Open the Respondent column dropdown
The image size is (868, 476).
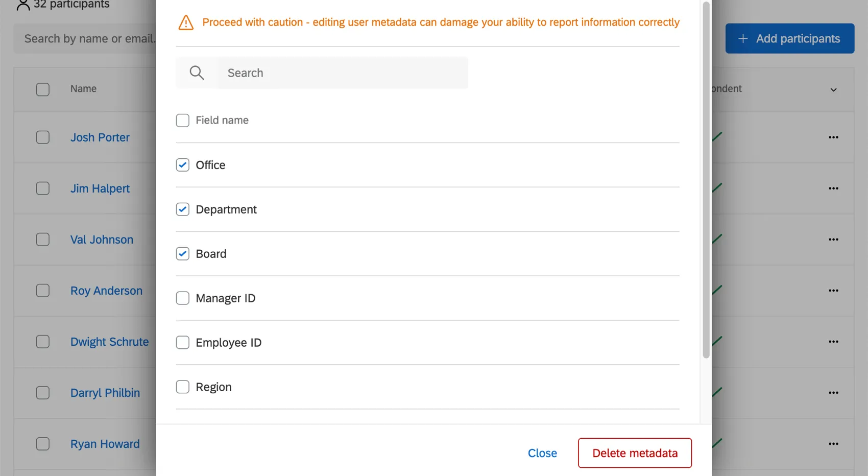pos(834,89)
